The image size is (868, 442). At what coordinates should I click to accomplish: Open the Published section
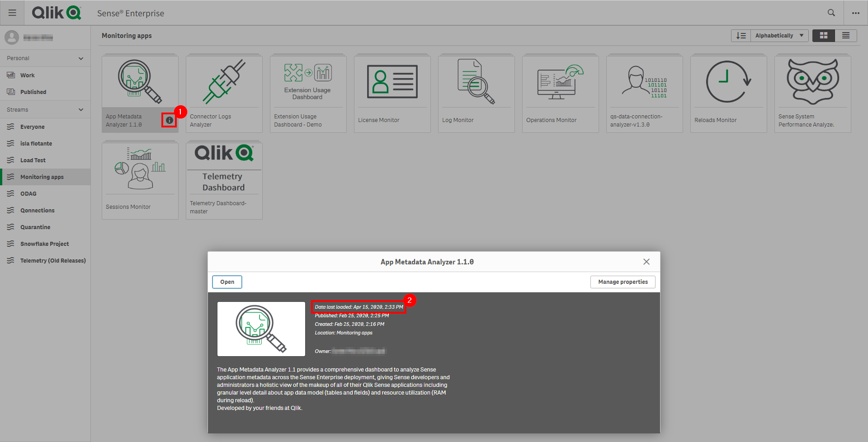tap(45, 92)
